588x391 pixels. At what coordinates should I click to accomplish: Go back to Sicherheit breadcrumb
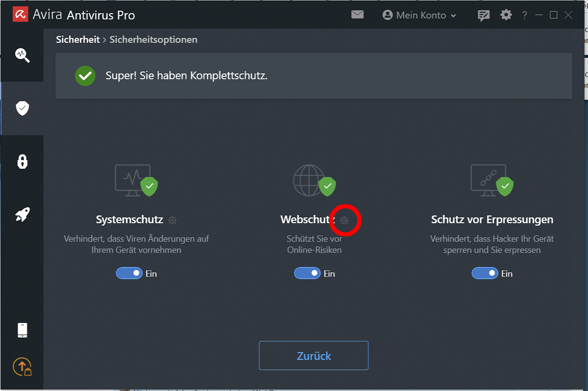point(78,39)
